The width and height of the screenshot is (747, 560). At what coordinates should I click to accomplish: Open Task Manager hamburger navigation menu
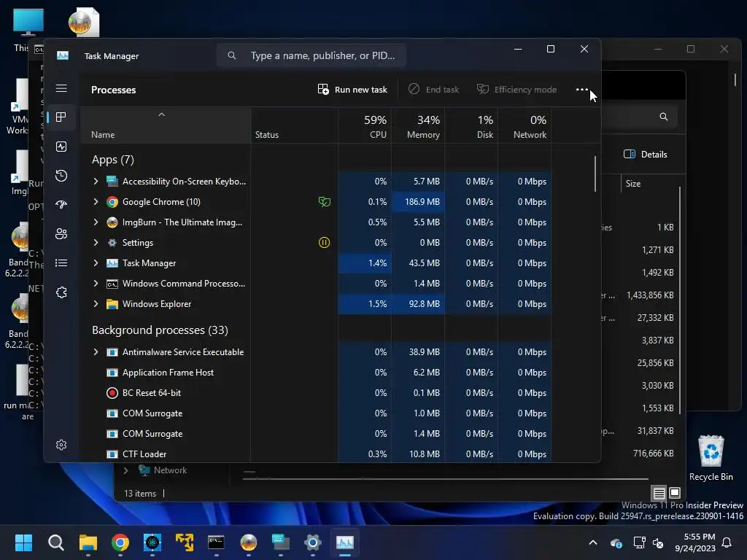tap(61, 88)
